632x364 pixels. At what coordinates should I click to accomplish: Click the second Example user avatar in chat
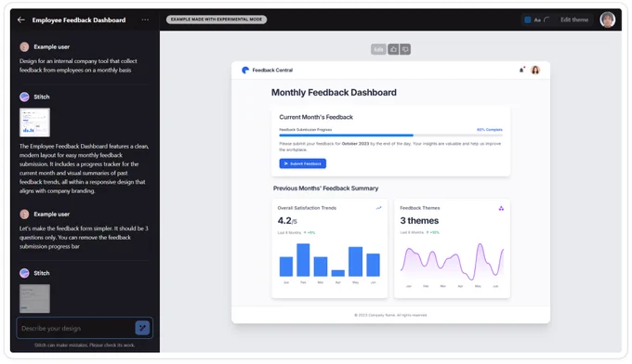click(x=24, y=214)
